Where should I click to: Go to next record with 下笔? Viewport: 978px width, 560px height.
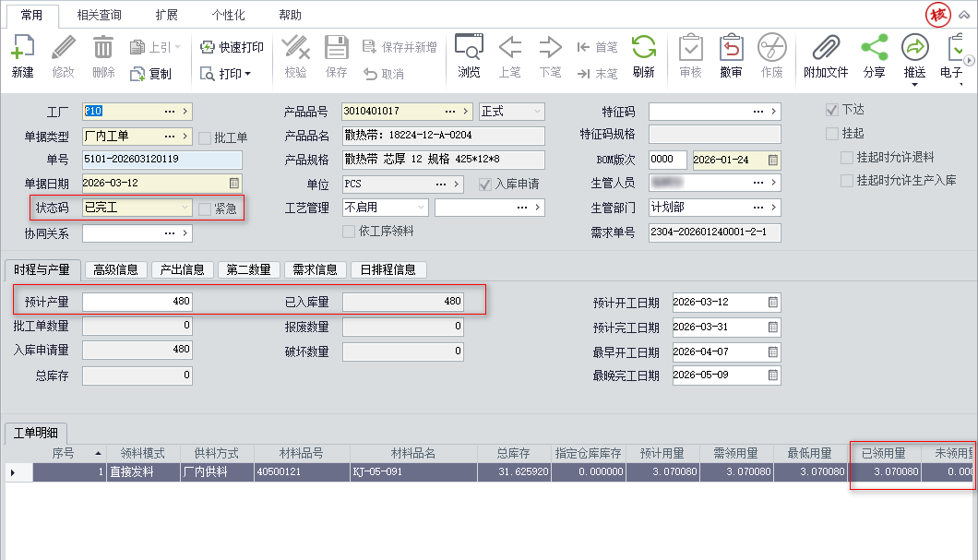click(x=550, y=56)
